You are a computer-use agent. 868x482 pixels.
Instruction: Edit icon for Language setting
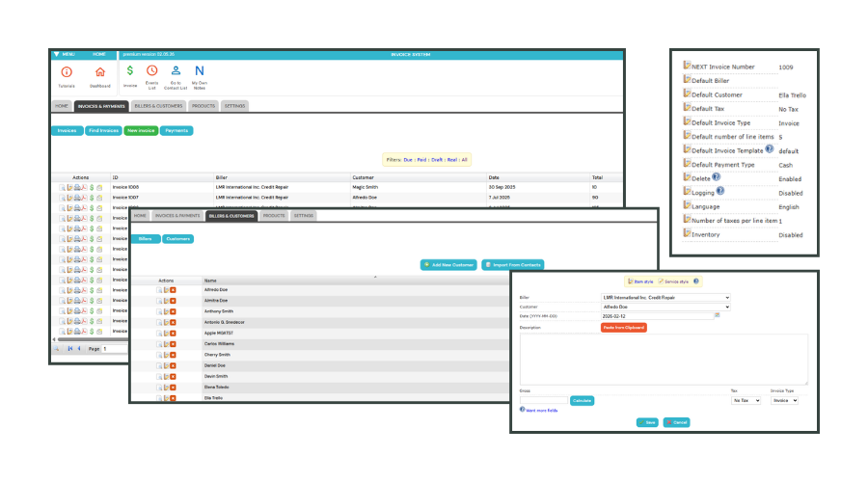pos(687,205)
